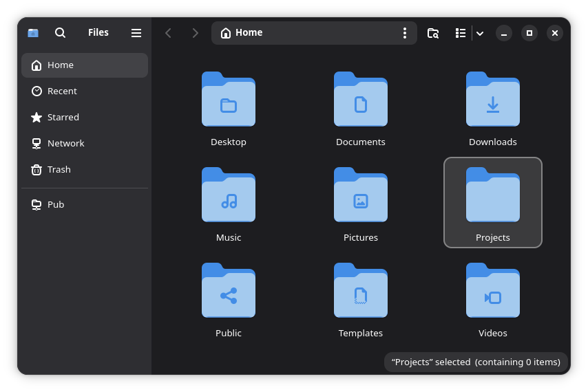The image size is (588, 392).
Task: Open Network in the sidebar
Action: 85,144
